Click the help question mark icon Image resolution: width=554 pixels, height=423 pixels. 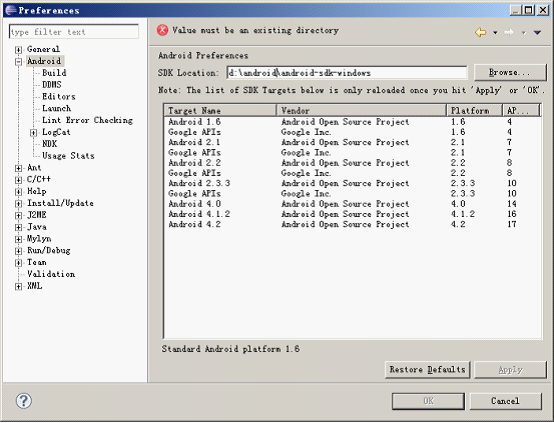24,401
